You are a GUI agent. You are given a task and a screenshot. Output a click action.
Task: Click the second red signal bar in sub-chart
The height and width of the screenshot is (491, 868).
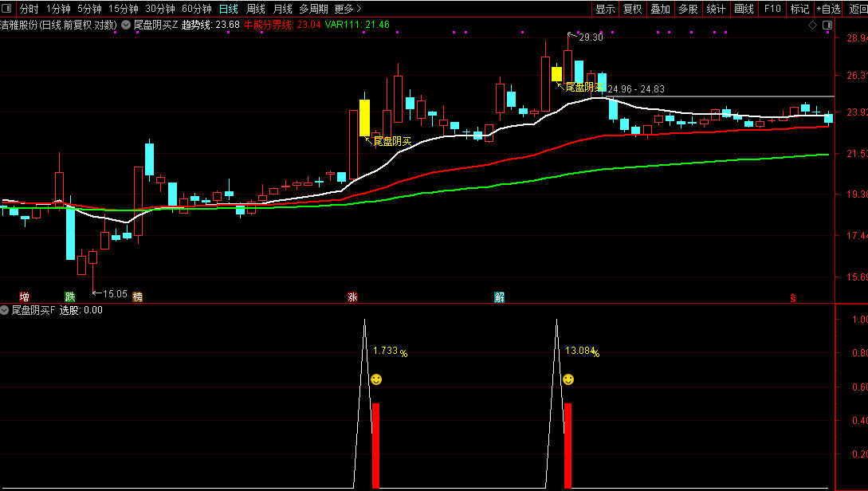[x=568, y=446]
